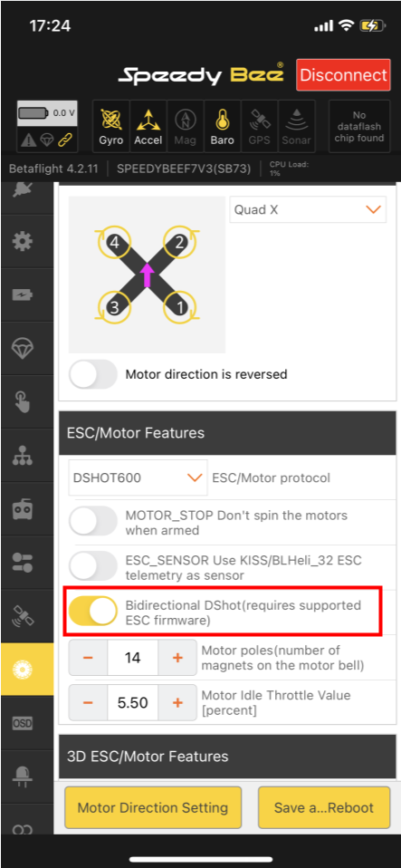
Task: Open the Power & Battery sidebar icon
Action: pyautogui.click(x=23, y=294)
